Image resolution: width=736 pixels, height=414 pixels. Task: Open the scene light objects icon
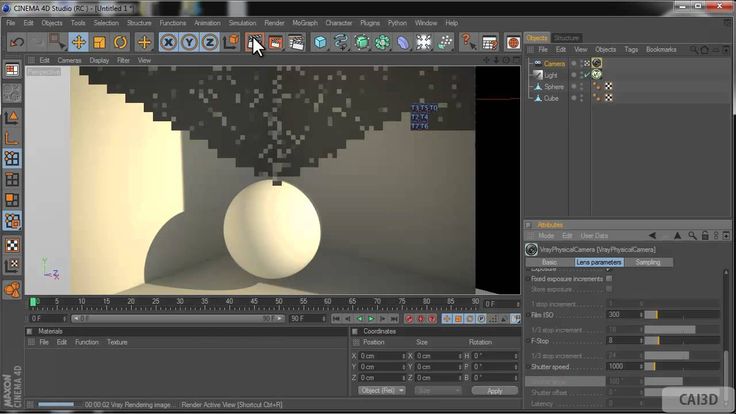[423, 42]
